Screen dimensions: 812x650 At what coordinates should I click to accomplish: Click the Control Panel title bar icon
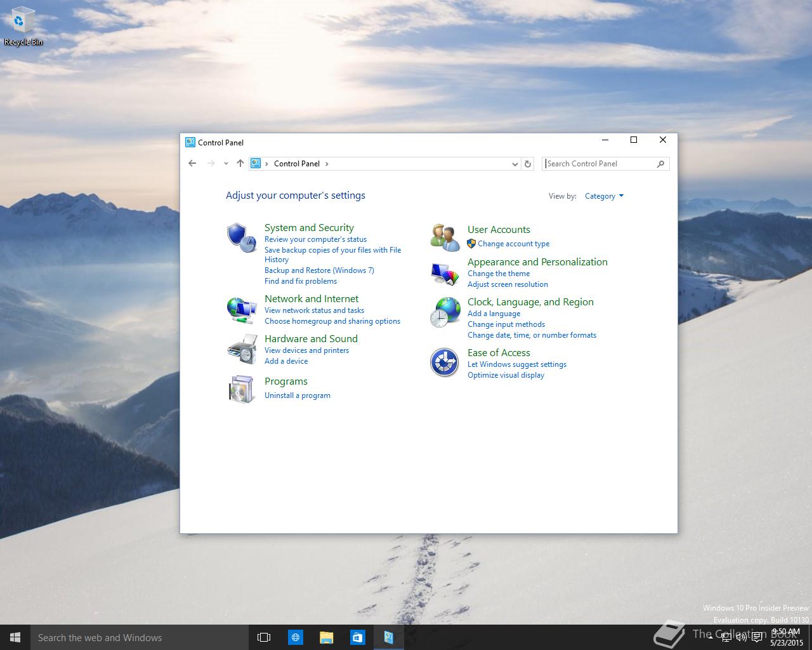tap(190, 142)
